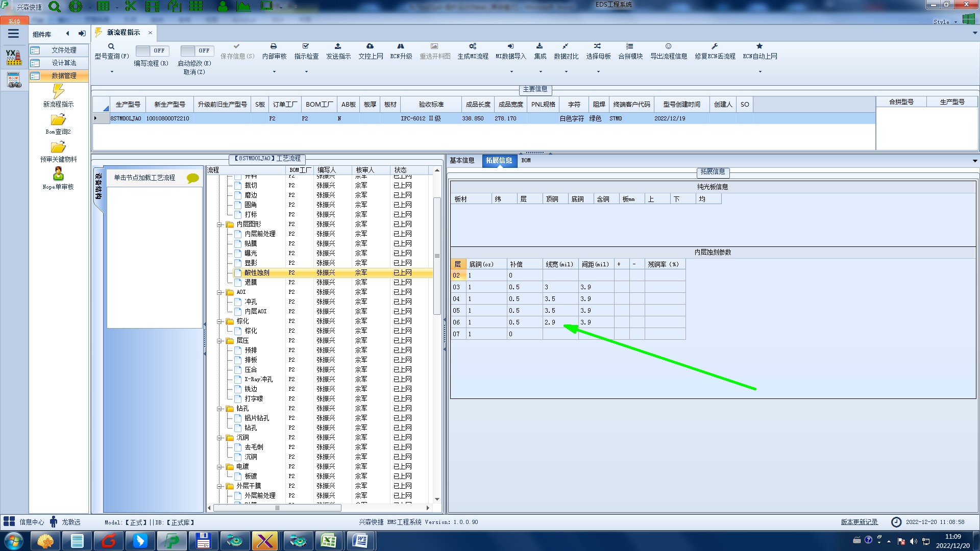Collapse the 层压 tree folder
Image resolution: width=980 pixels, height=551 pixels.
pos(219,341)
